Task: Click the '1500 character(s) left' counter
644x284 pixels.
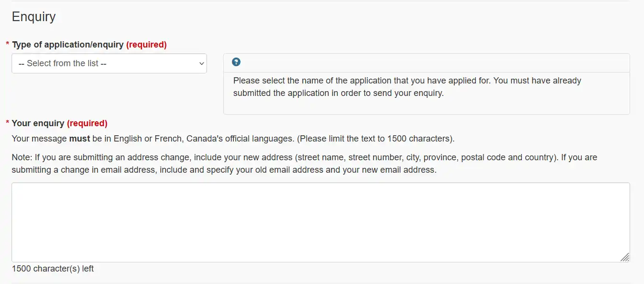Action: tap(53, 269)
